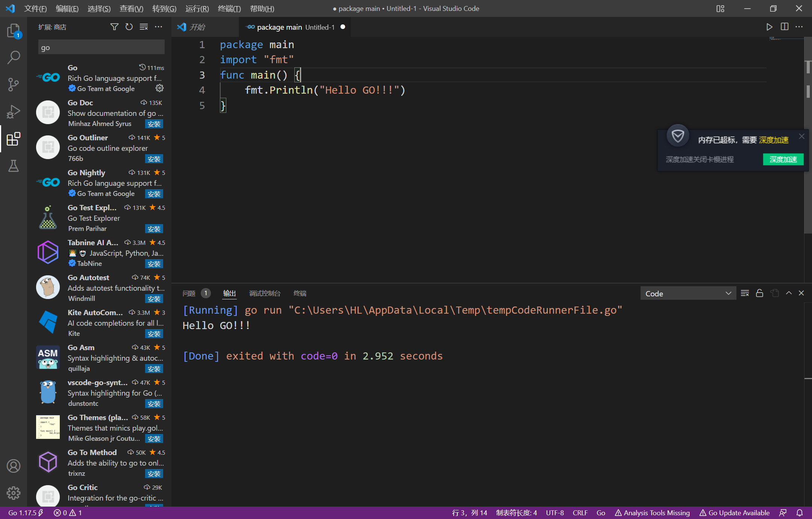Select output channel dropdown showing Code
The height and width of the screenshot is (519, 812).
688,293
